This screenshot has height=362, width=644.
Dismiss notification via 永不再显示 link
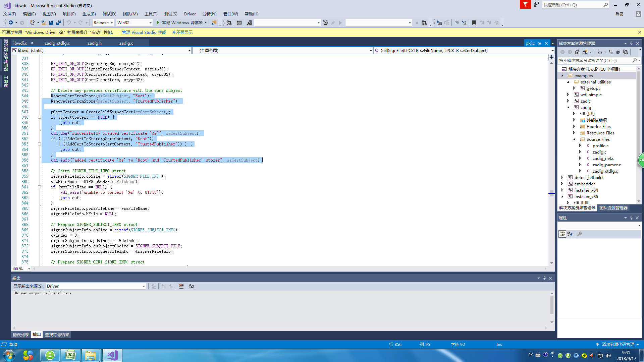click(182, 32)
